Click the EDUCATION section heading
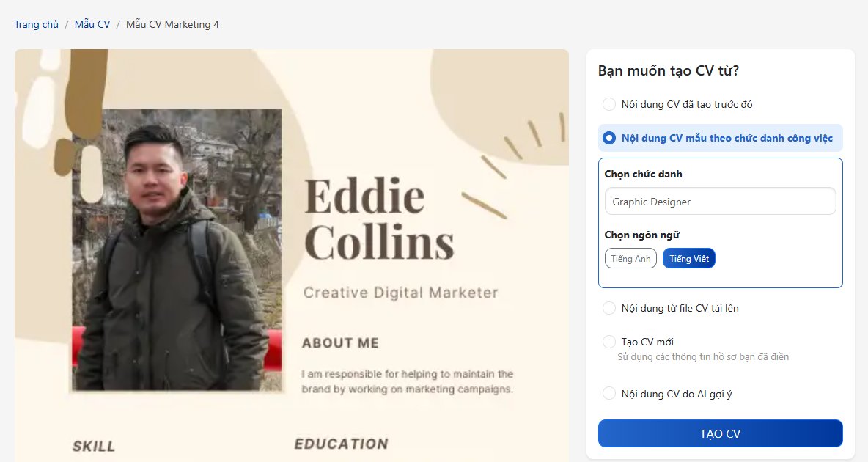Viewport: 868px width, 462px height. tap(341, 444)
